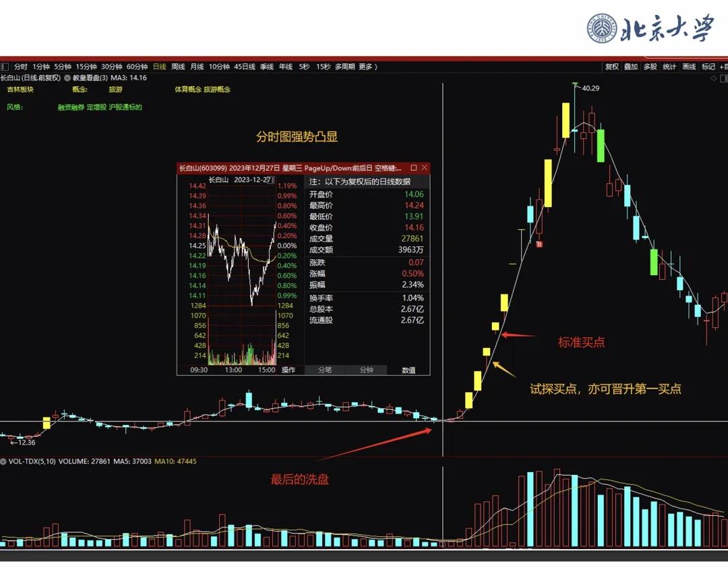This screenshot has height=570, width=728.
Task: Click the 成交额 value 3963万
Action: [411, 250]
